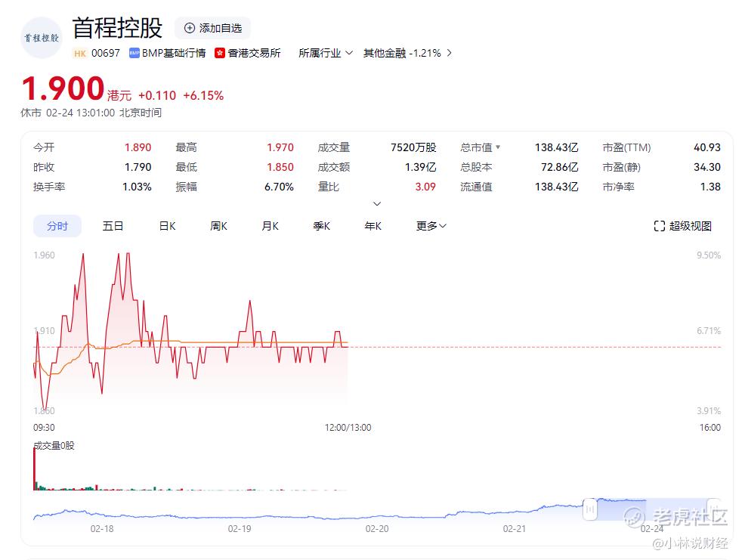Click 02-18 date on overview timeline
This screenshot has width=742, height=560.
[102, 529]
